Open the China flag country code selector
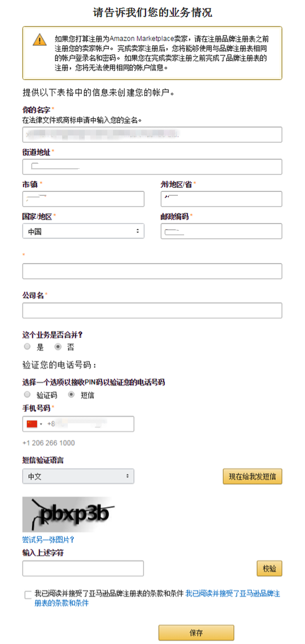Image resolution: width=305 pixels, height=644 pixels. pyautogui.click(x=34, y=424)
